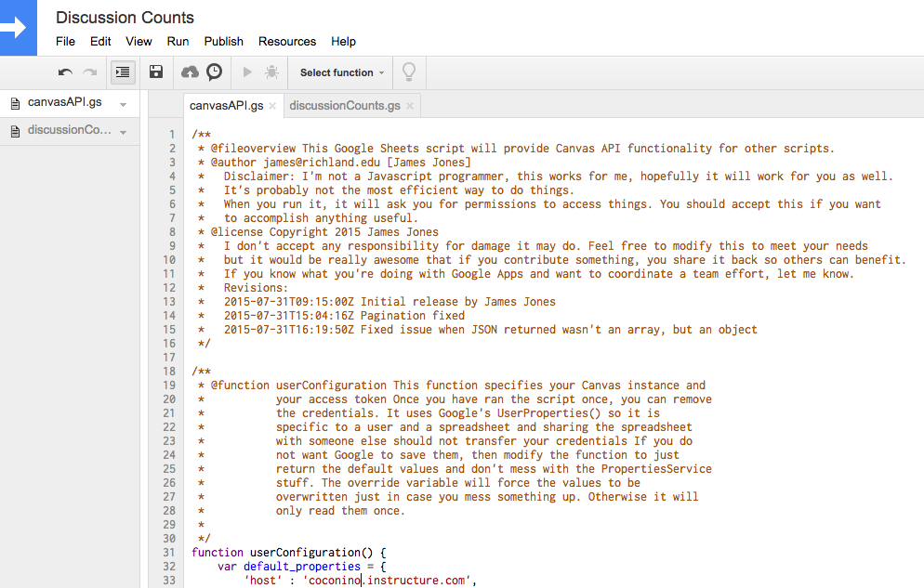Toggle the indent formatting button
The height and width of the screenshot is (588, 924).
click(x=123, y=72)
